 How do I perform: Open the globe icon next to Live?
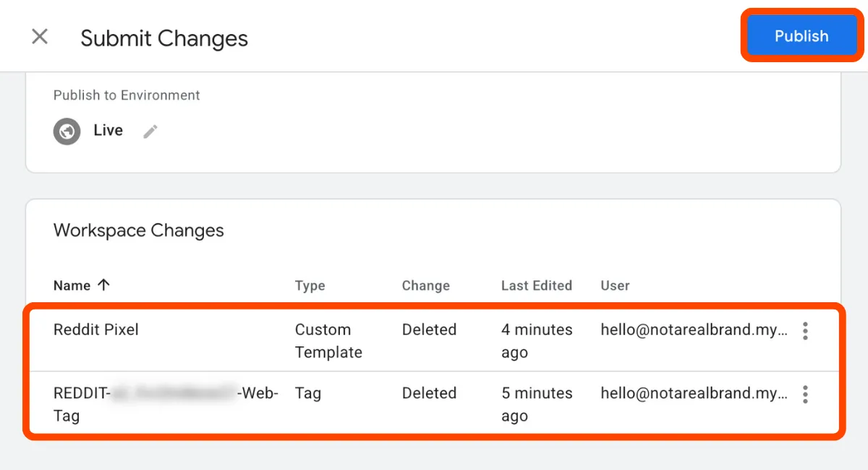click(67, 131)
